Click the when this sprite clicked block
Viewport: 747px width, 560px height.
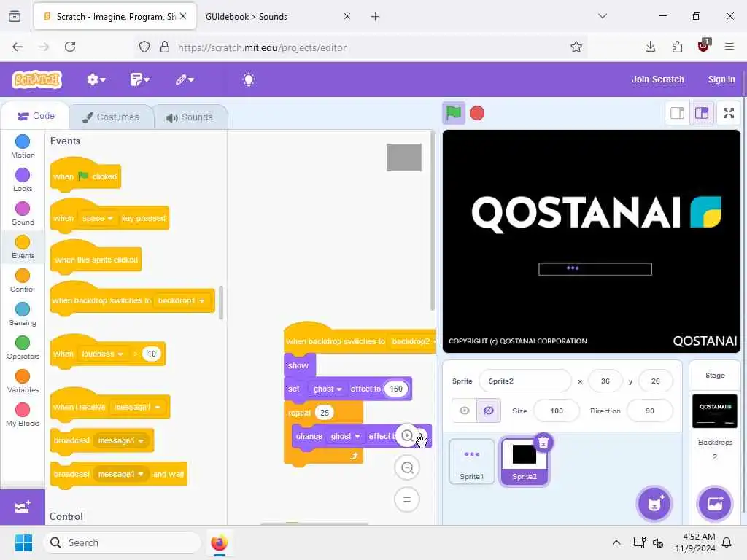[x=96, y=259]
